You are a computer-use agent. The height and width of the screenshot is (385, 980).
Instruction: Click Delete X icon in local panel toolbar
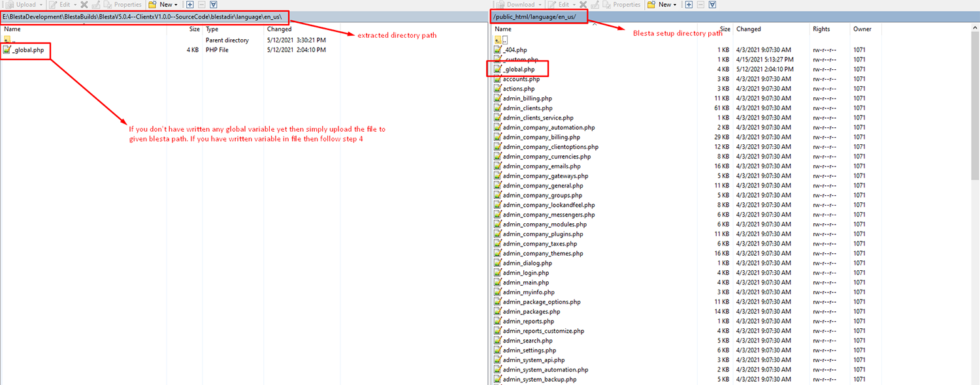84,5
